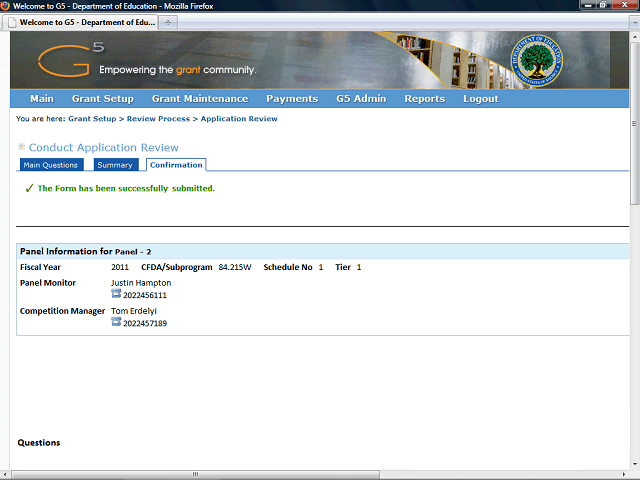This screenshot has width=640, height=480.
Task: Open the Grant Setup menu
Action: (x=103, y=99)
